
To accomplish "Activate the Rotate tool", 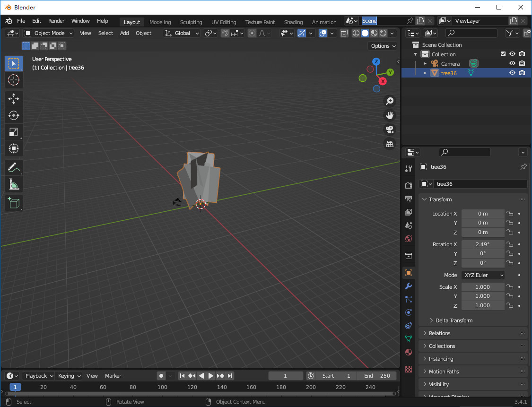I will (x=14, y=115).
